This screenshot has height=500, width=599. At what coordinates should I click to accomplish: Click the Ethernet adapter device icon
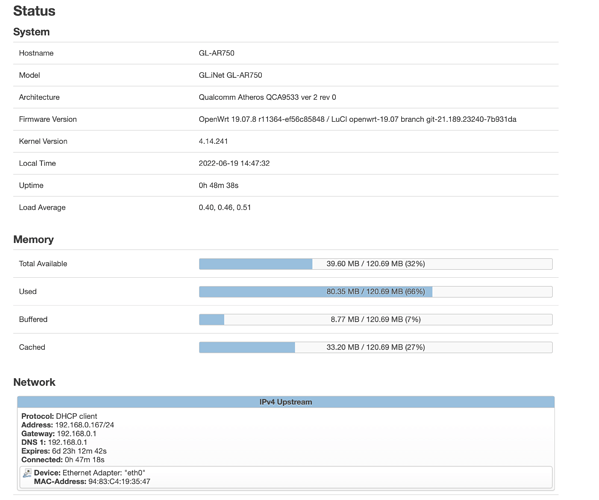click(27, 473)
